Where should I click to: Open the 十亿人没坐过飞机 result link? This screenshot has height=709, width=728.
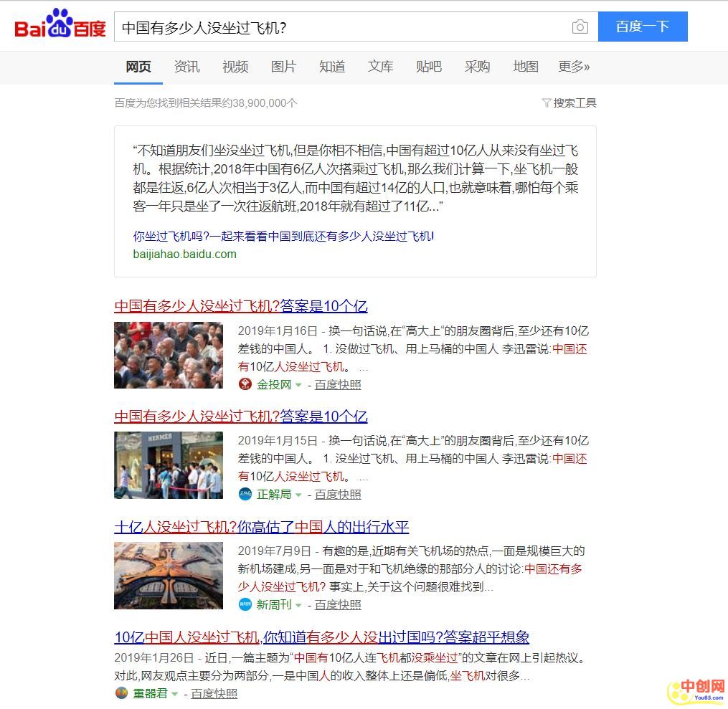click(x=261, y=527)
